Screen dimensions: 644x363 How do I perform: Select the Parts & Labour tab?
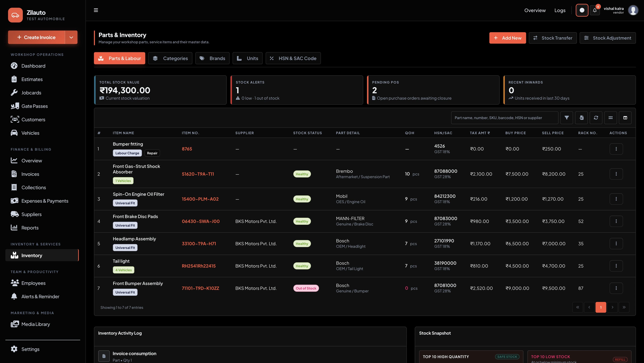pyautogui.click(x=120, y=58)
